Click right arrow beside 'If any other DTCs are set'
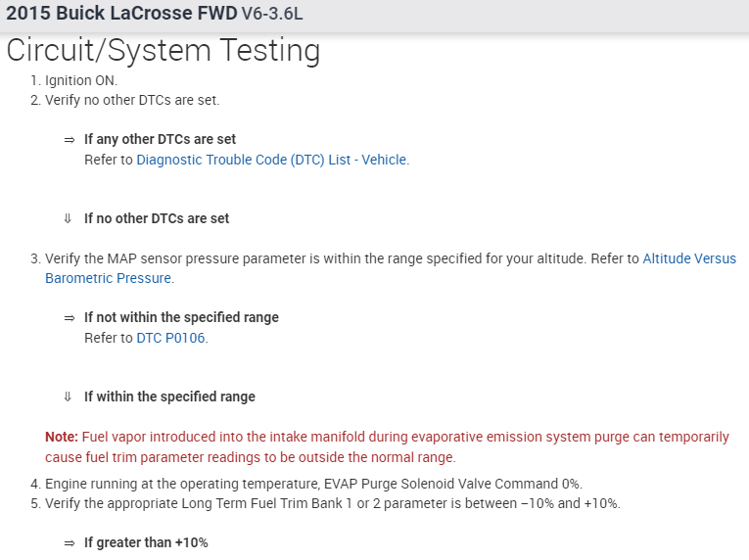Viewport: 749px width, 560px height. 70,139
